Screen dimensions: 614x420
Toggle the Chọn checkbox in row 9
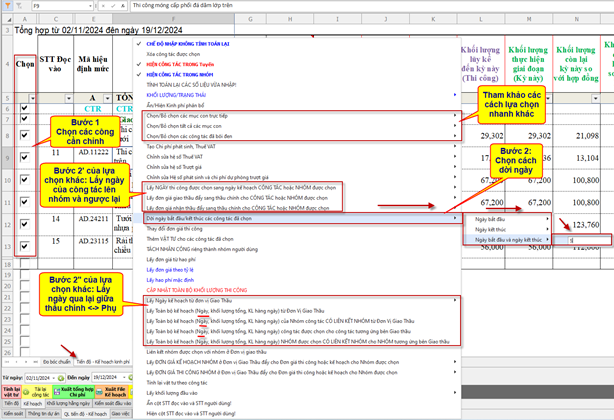24,156
